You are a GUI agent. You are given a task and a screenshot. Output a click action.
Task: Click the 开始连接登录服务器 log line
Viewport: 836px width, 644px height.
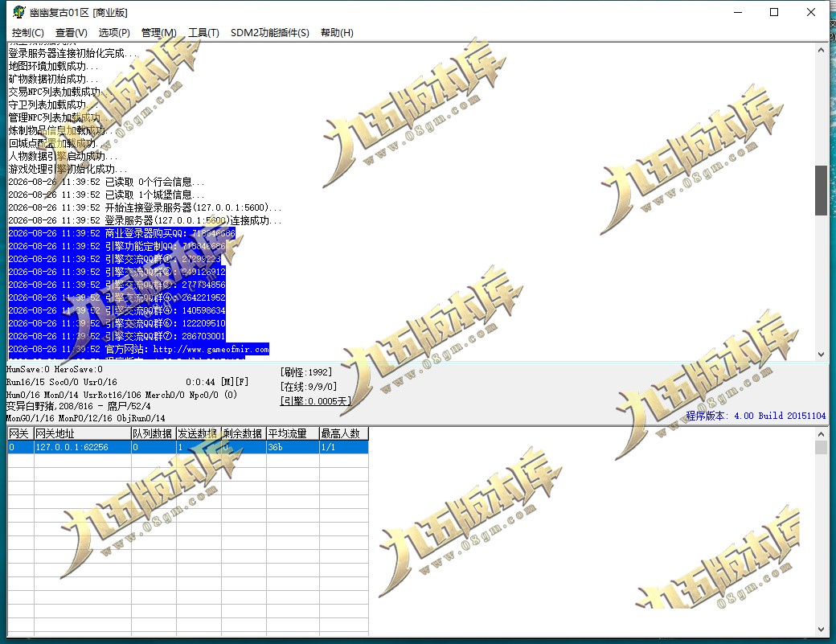[x=145, y=207]
